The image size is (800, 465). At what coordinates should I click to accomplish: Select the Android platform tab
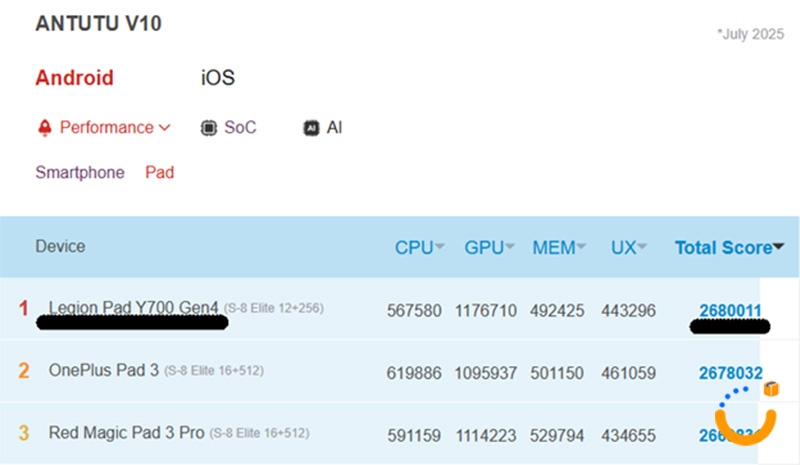click(74, 78)
